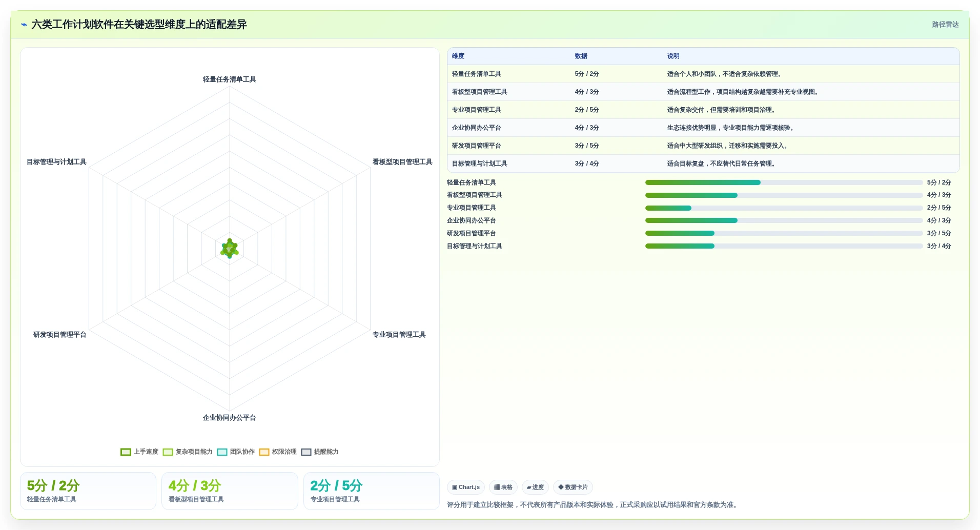
Task: Click the Chart.js chip
Action: pyautogui.click(x=466, y=487)
